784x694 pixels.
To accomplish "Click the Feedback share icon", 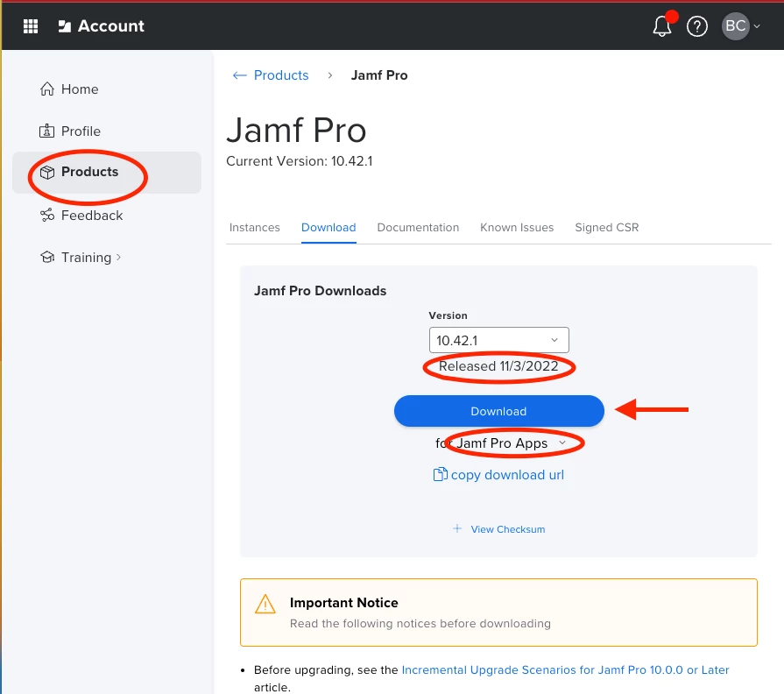I will pos(47,216).
